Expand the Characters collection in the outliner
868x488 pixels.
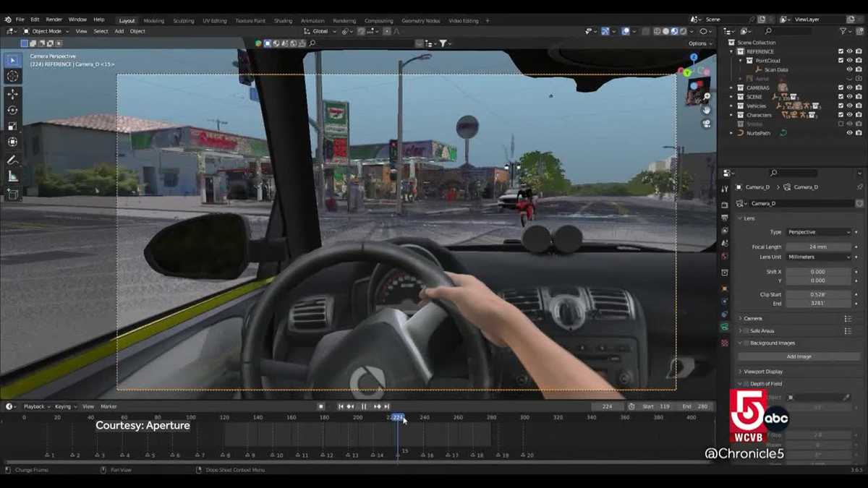coord(731,115)
